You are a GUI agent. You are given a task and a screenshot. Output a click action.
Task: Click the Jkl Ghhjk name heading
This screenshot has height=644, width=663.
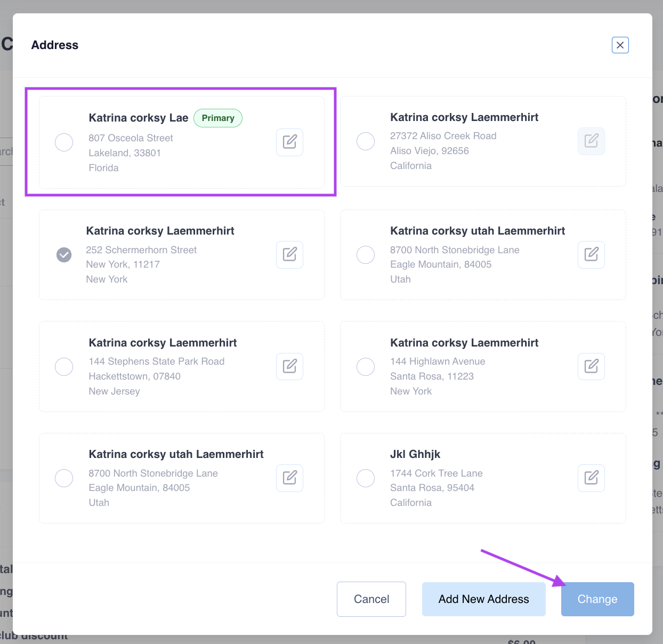(x=415, y=454)
